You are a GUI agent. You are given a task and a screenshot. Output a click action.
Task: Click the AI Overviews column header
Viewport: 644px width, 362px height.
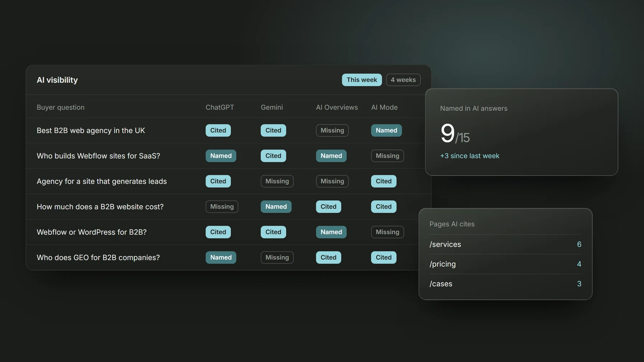pyautogui.click(x=337, y=107)
